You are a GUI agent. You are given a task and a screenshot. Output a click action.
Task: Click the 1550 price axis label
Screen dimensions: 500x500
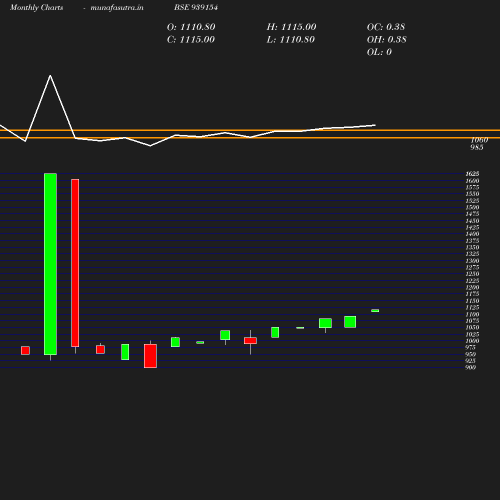pyautogui.click(x=472, y=194)
